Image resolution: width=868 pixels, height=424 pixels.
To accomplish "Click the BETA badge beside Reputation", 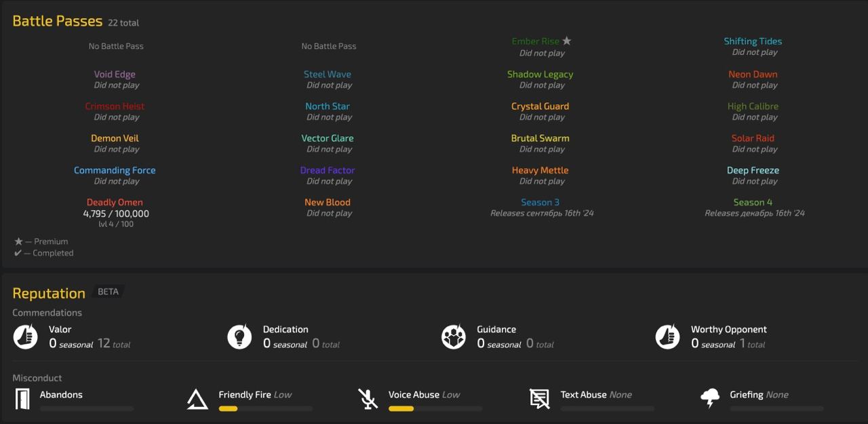I will [108, 291].
